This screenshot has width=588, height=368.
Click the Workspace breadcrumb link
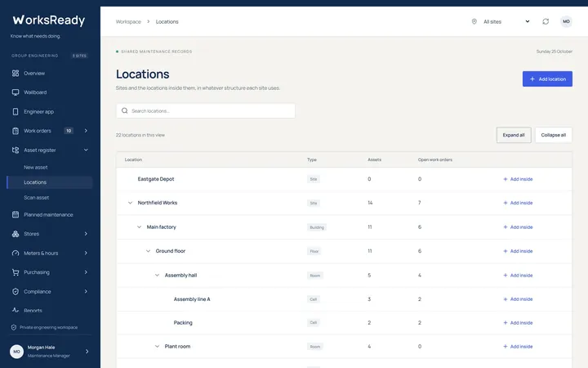click(128, 22)
